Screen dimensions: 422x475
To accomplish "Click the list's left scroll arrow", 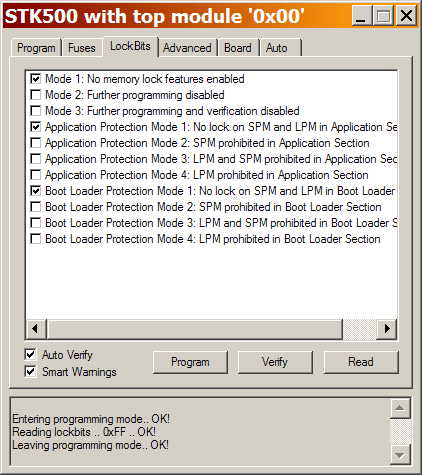I will [x=36, y=329].
